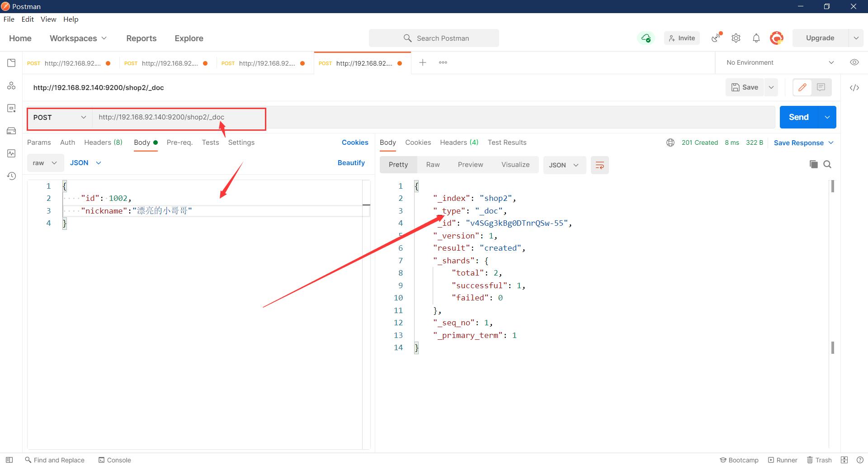
Task: Expand HTTP method POST dropdown
Action: [x=60, y=117]
